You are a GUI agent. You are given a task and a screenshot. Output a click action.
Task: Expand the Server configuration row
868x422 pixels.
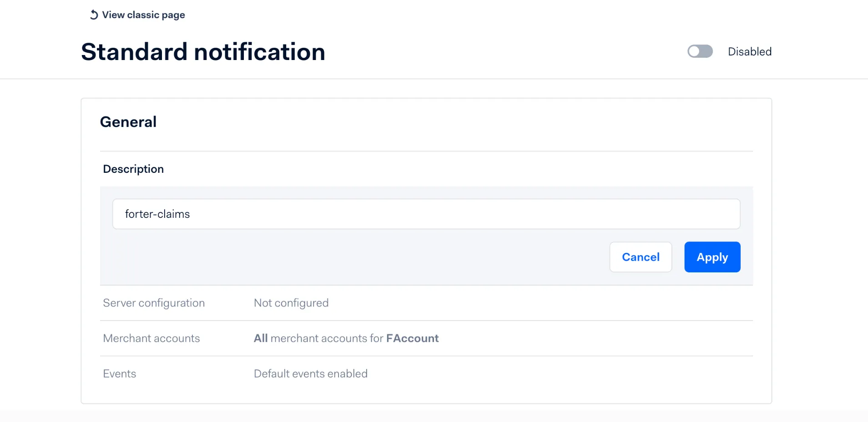click(426, 303)
